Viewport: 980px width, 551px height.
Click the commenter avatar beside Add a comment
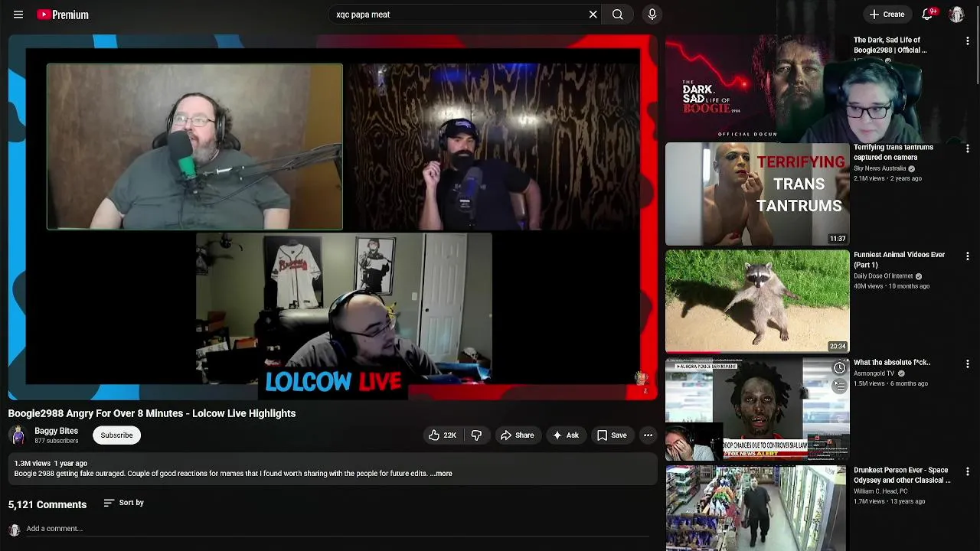pyautogui.click(x=14, y=530)
